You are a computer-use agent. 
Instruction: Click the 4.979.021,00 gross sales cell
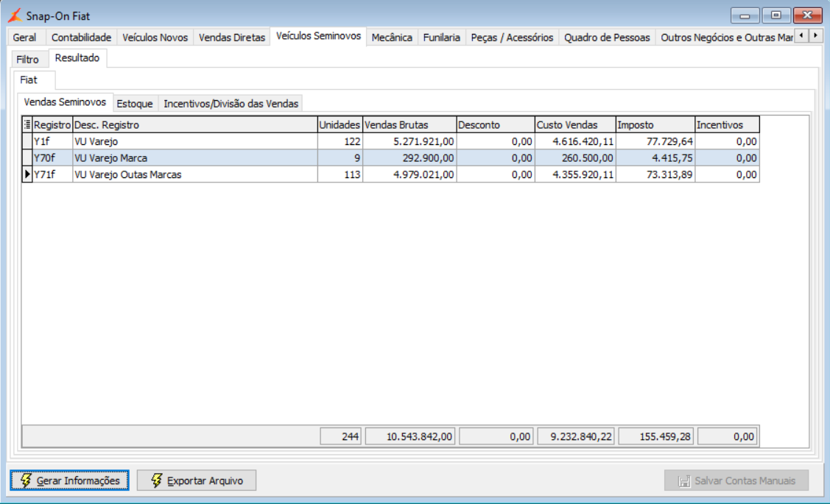click(x=409, y=174)
